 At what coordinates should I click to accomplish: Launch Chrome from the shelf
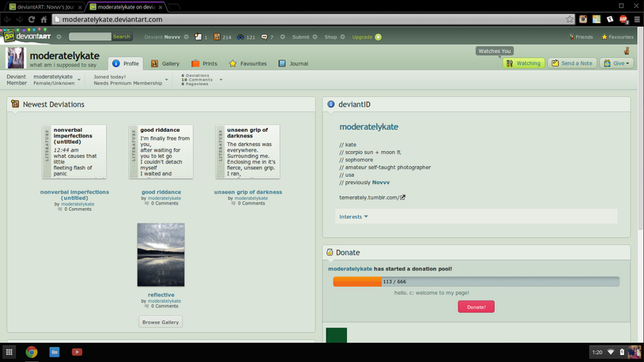click(x=31, y=352)
